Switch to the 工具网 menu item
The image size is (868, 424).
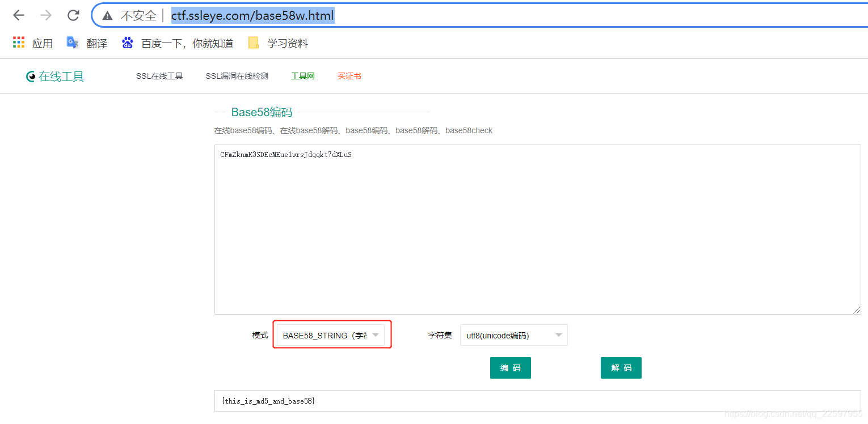coord(302,75)
